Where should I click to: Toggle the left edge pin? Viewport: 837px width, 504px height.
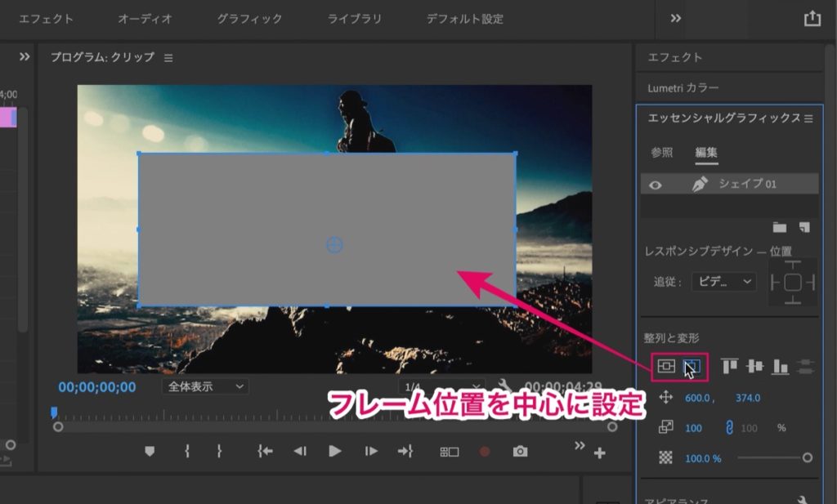(x=775, y=282)
